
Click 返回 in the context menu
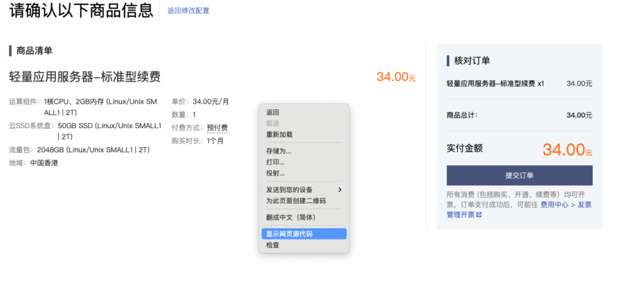tap(273, 113)
